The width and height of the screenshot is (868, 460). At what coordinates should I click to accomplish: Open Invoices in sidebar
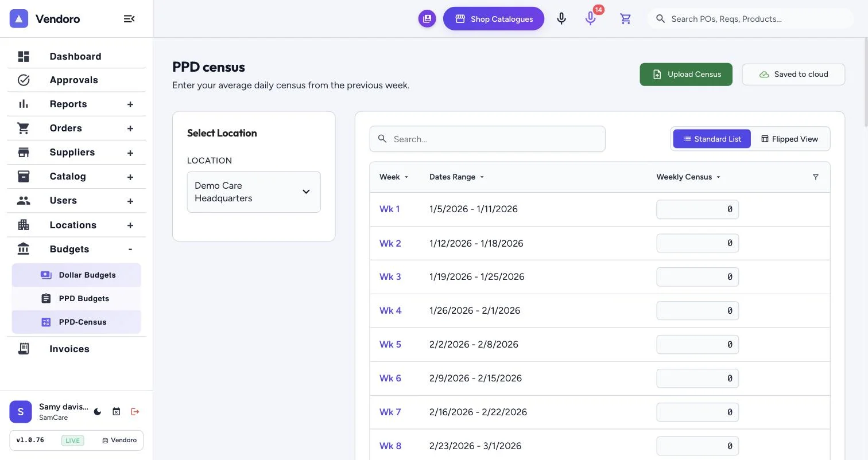pos(76,349)
